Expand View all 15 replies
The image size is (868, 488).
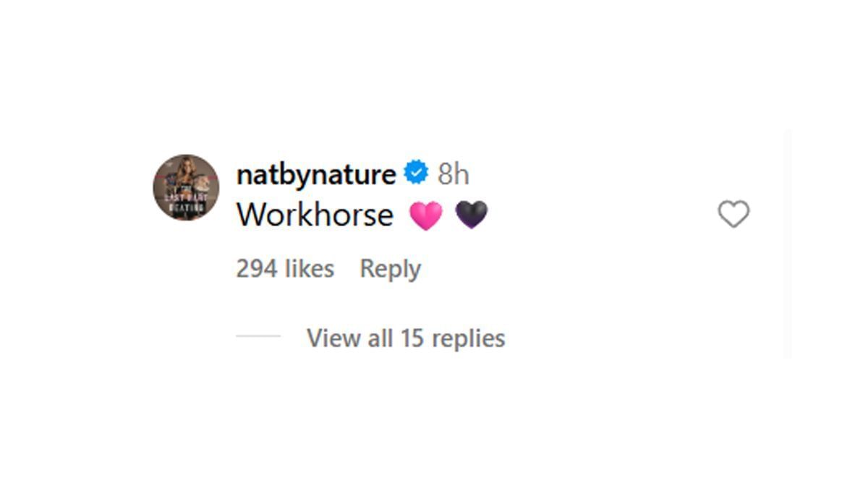pos(405,338)
